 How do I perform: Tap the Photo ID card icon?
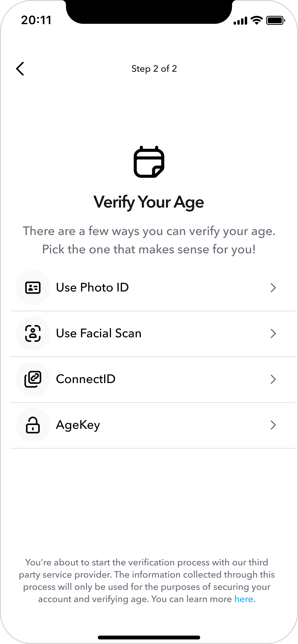click(x=33, y=287)
